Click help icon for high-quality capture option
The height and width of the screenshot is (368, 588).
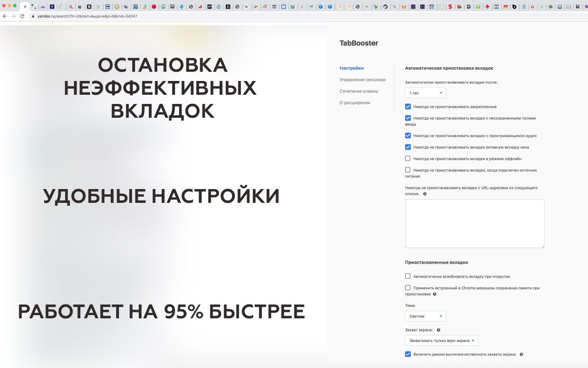[x=521, y=355]
